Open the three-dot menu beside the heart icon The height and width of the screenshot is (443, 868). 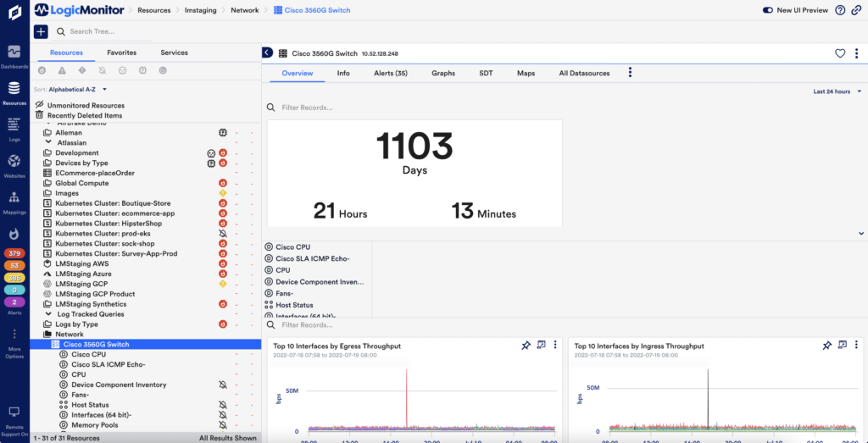pyautogui.click(x=856, y=53)
